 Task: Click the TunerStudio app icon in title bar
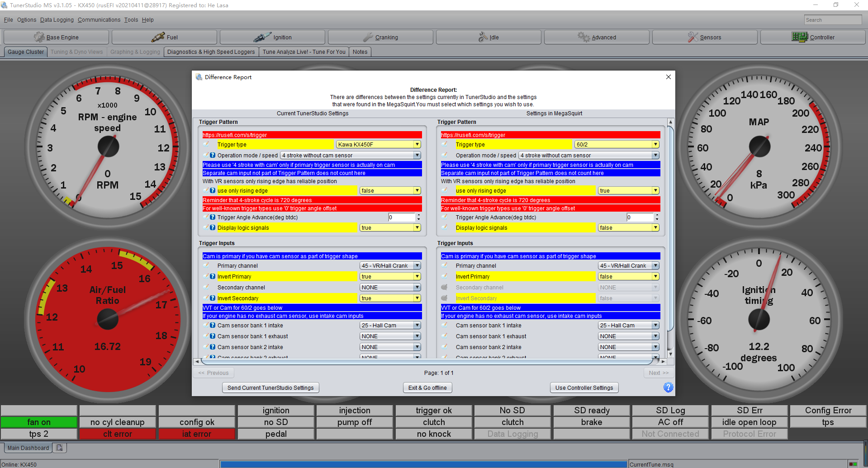pyautogui.click(x=4, y=5)
